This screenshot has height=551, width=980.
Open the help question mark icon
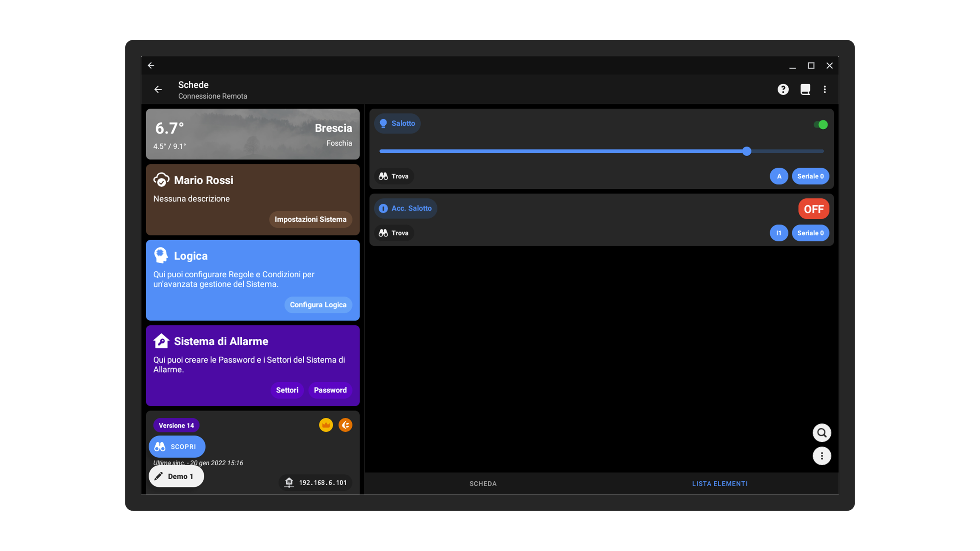point(783,89)
